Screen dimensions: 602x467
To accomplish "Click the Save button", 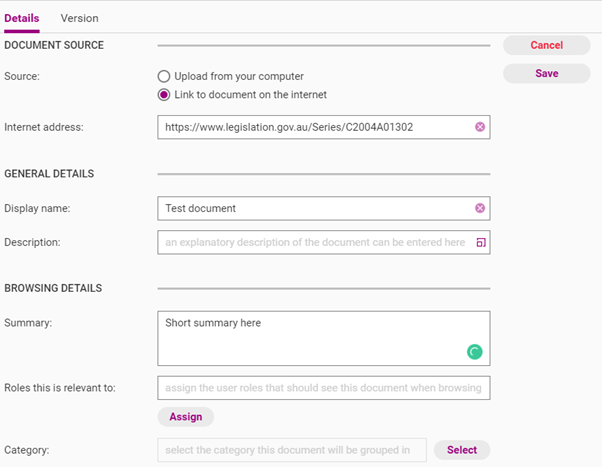I will (x=546, y=73).
